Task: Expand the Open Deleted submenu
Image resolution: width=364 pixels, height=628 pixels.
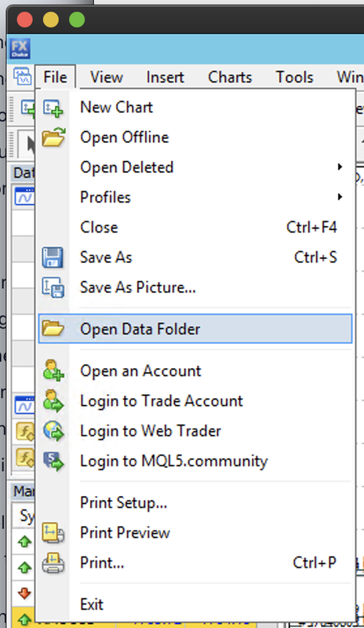Action: point(195,167)
